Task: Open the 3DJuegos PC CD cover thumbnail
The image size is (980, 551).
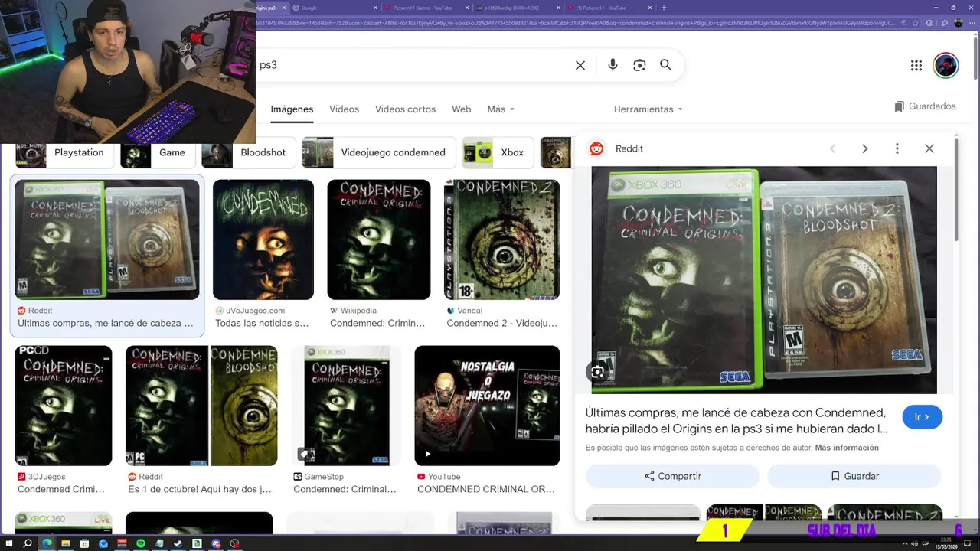Action: [x=64, y=406]
